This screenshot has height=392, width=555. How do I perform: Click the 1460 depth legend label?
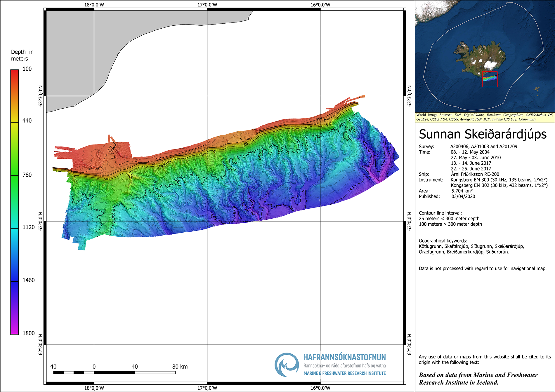pyautogui.click(x=29, y=280)
